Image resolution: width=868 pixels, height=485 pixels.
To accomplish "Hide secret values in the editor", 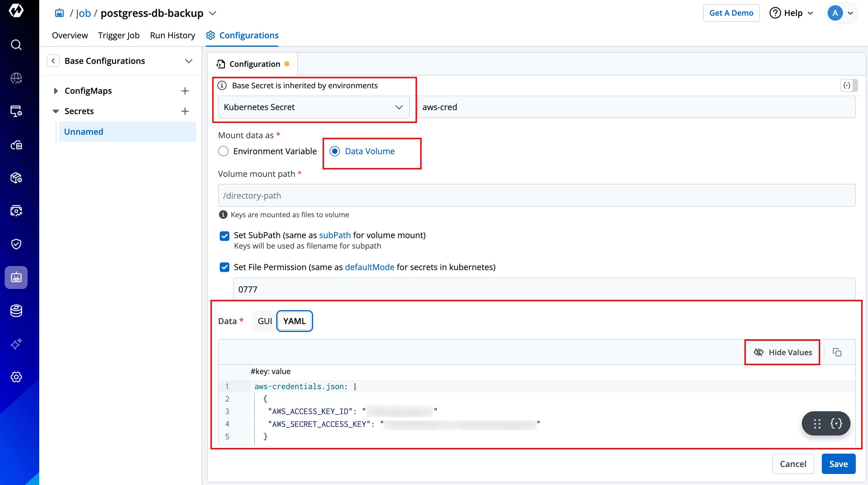I will pyautogui.click(x=782, y=352).
